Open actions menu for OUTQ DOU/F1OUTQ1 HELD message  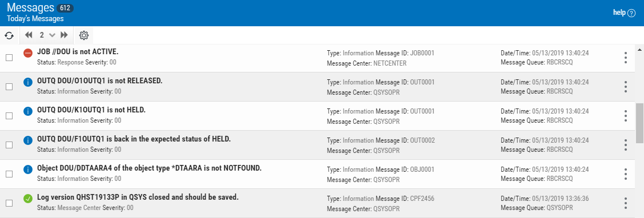tap(626, 145)
